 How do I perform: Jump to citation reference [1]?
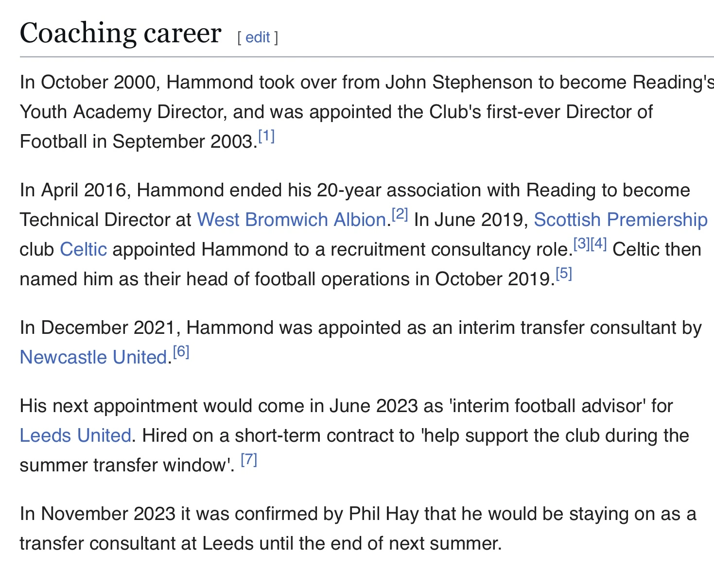(x=266, y=137)
